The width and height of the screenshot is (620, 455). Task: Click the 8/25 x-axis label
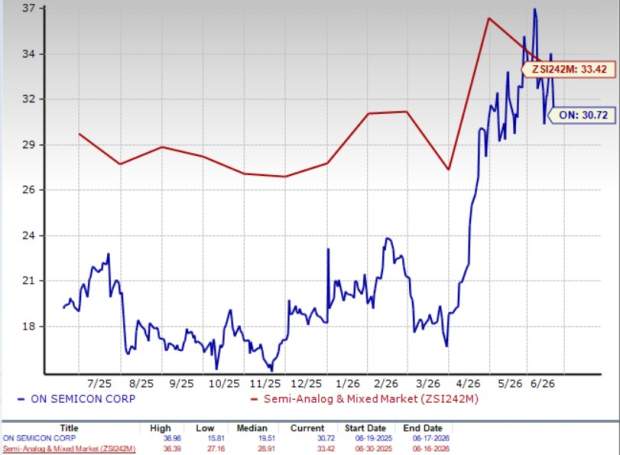[x=141, y=384]
